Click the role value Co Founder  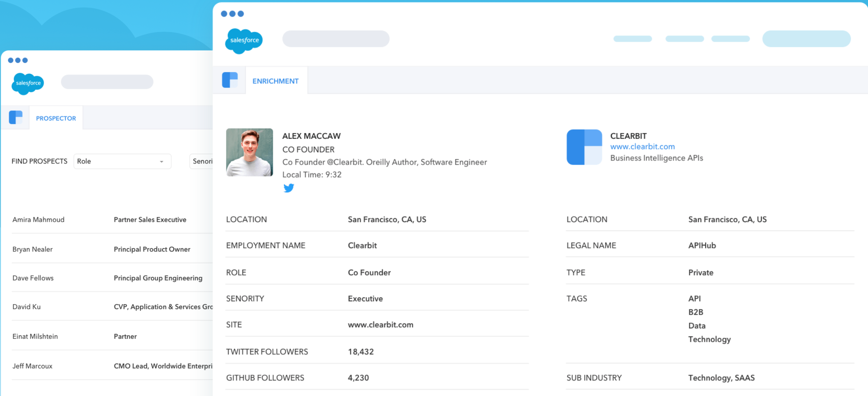point(369,273)
